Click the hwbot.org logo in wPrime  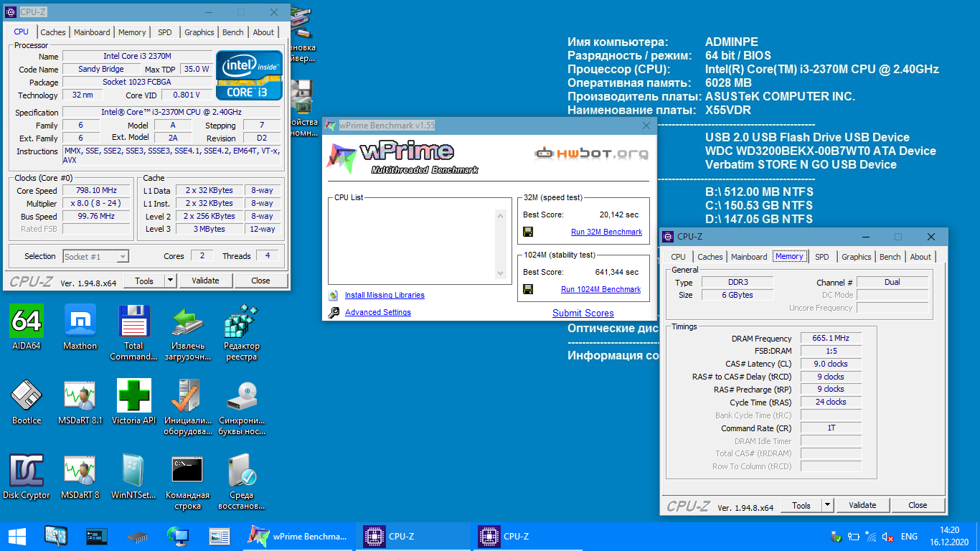click(x=592, y=153)
